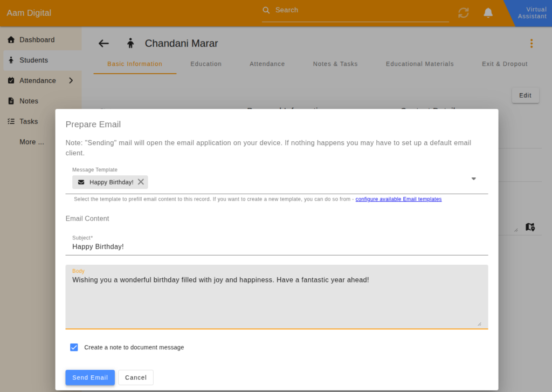This screenshot has width=552, height=392.
Task: Expand the Message Template dropdown arrow
Action: point(473,178)
